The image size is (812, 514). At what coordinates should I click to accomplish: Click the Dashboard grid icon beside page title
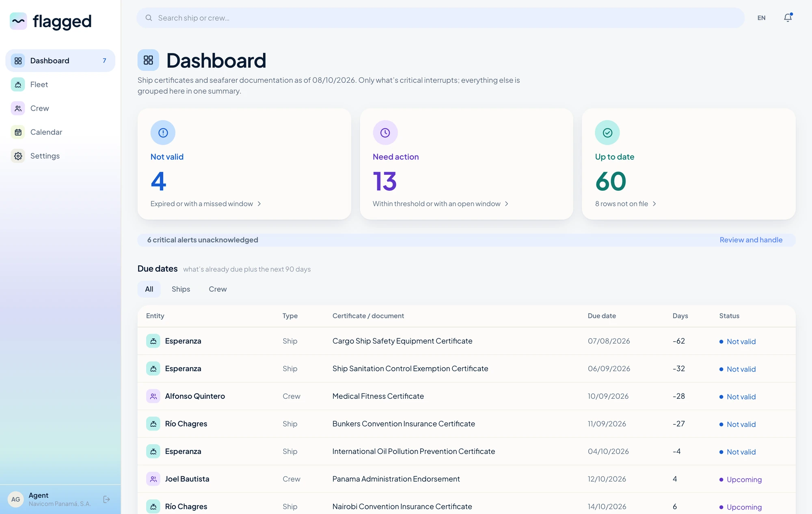148,60
